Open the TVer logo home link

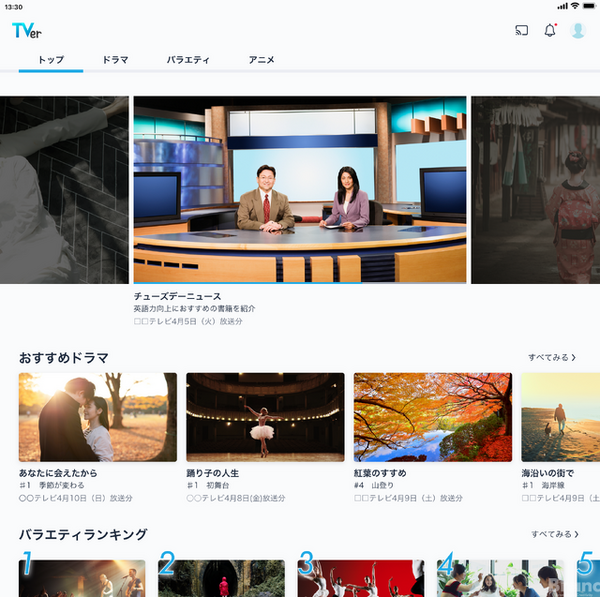point(27,30)
